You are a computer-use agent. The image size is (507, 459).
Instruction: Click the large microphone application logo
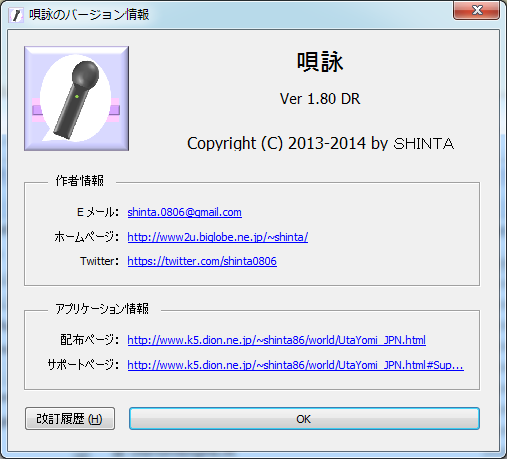[76, 98]
